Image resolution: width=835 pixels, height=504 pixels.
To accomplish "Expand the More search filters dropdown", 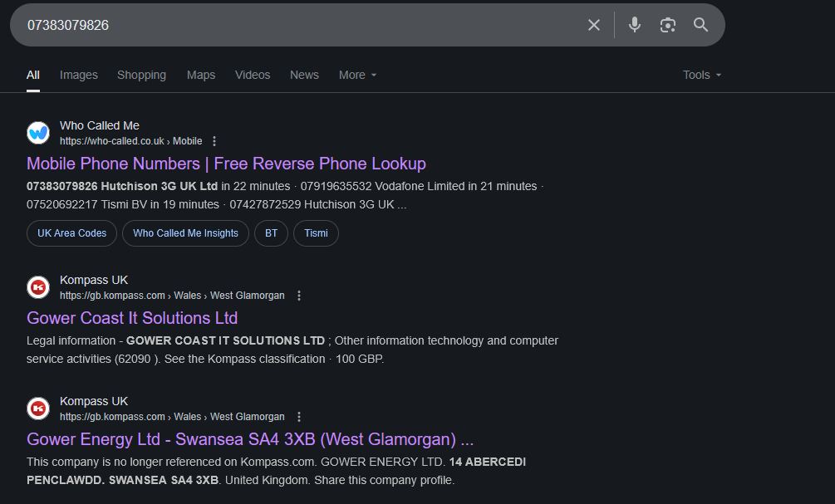I will point(357,75).
